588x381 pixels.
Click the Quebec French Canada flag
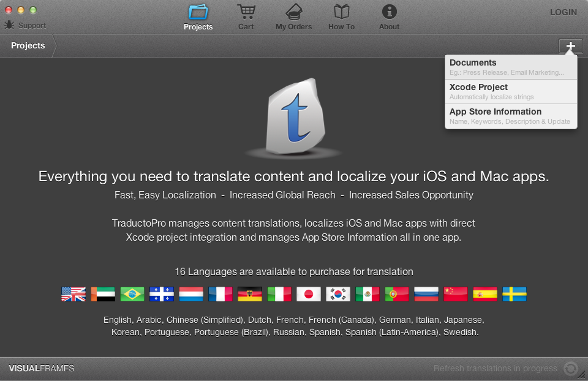coord(162,294)
